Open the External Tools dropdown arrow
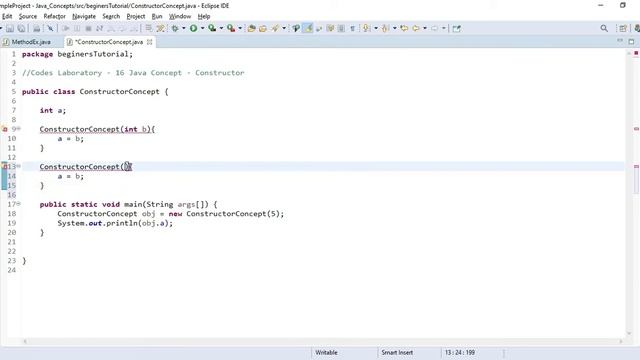This screenshot has height=360, width=640. click(x=240, y=28)
